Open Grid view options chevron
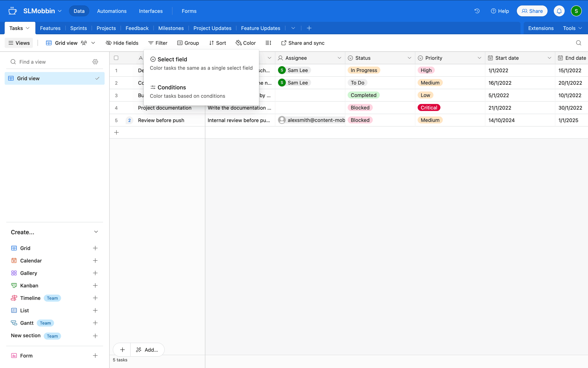 tap(93, 43)
